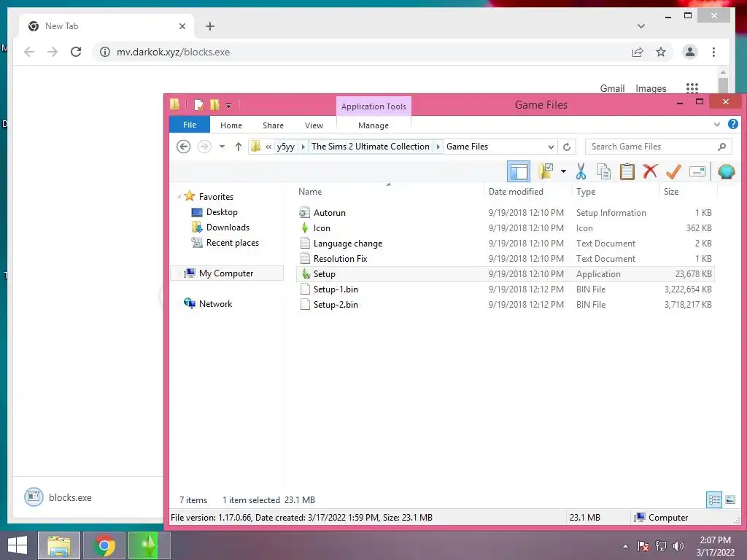Go forward in the Explorer window
The image size is (747, 560).
[204, 146]
